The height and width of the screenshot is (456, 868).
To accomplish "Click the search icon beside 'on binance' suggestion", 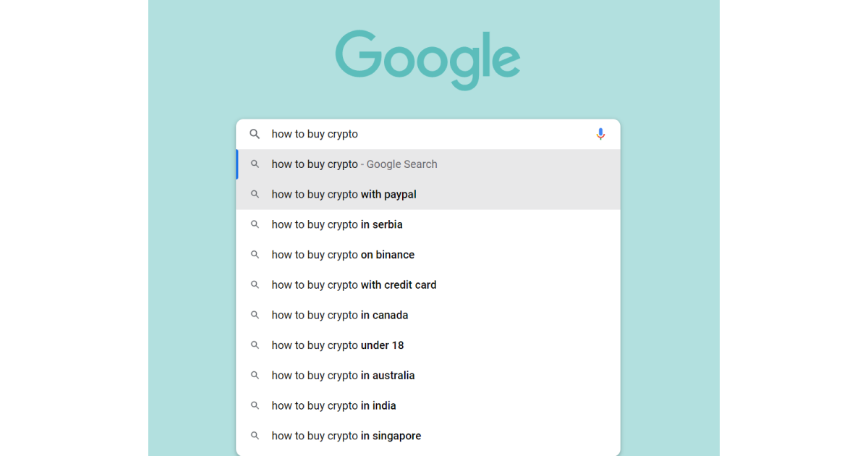I will coord(255,254).
